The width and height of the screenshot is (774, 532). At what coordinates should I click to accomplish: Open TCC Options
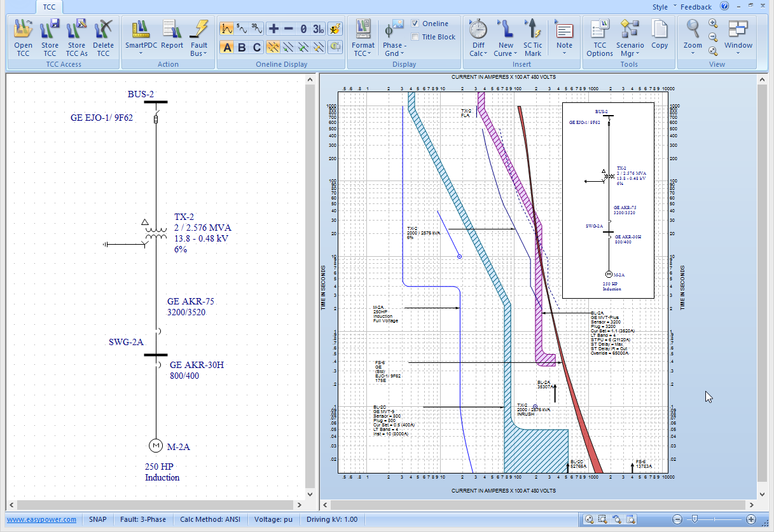click(x=599, y=38)
